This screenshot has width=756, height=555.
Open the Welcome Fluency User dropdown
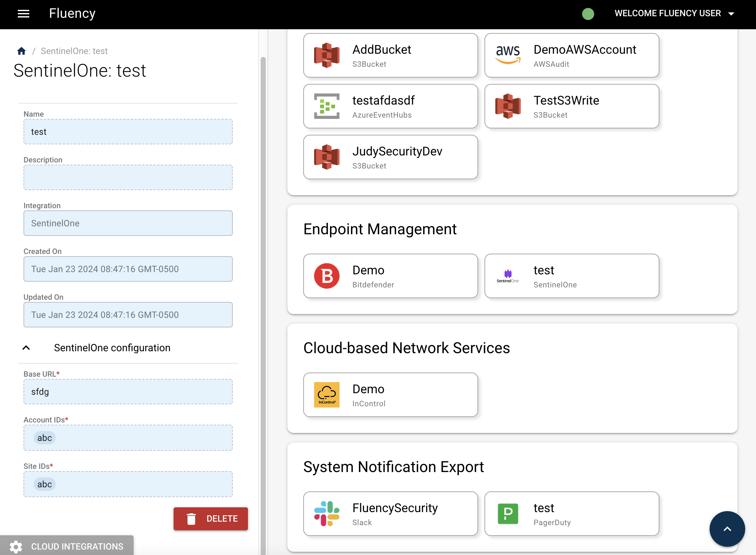click(674, 13)
